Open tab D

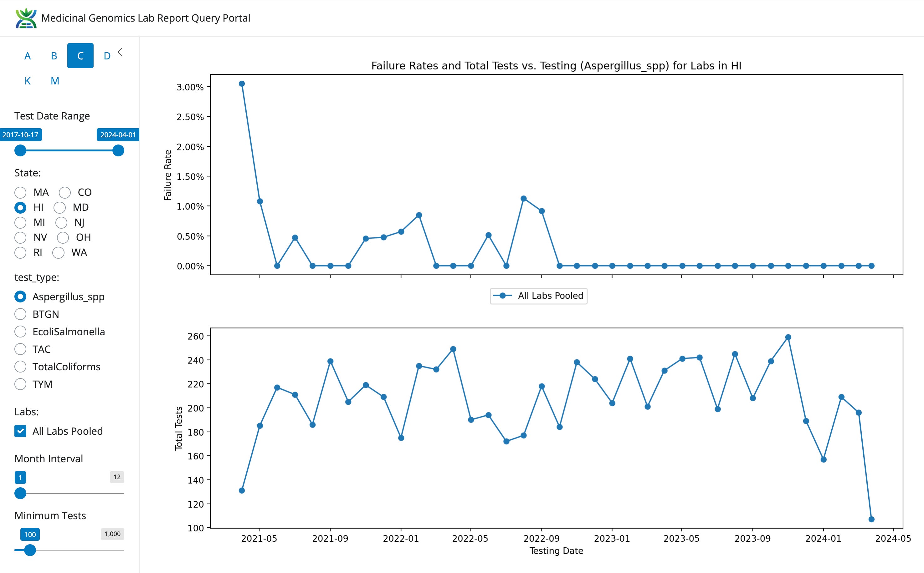tap(107, 56)
